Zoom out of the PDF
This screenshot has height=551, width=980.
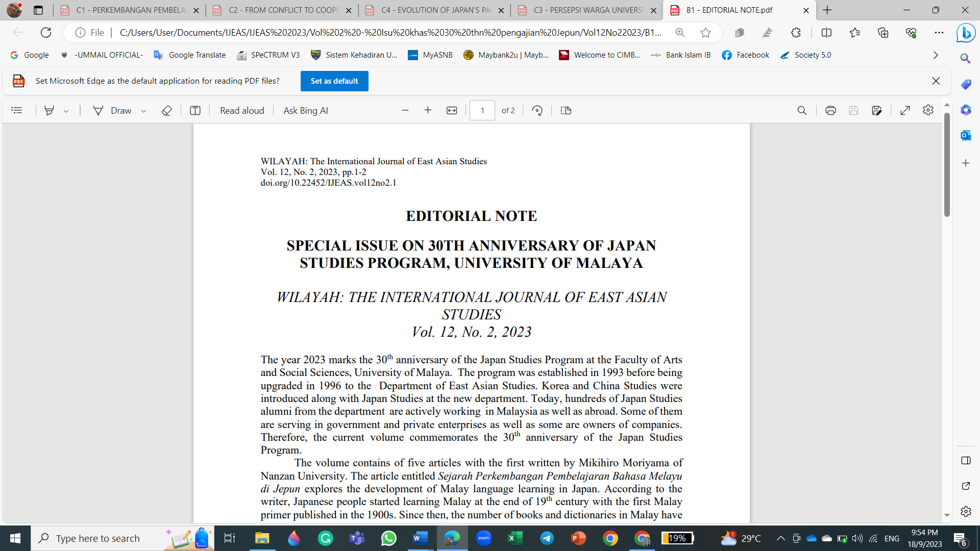(x=405, y=110)
